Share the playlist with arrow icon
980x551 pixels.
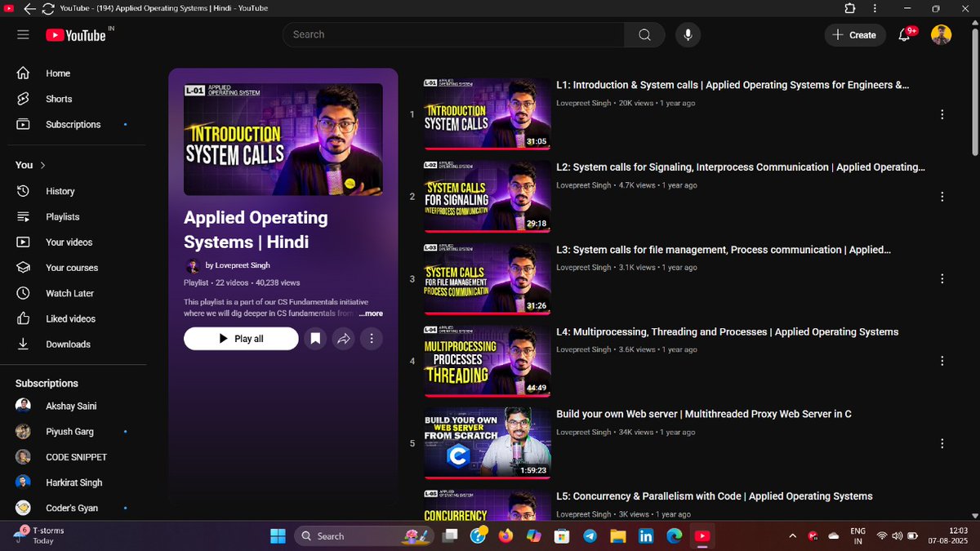click(x=344, y=338)
